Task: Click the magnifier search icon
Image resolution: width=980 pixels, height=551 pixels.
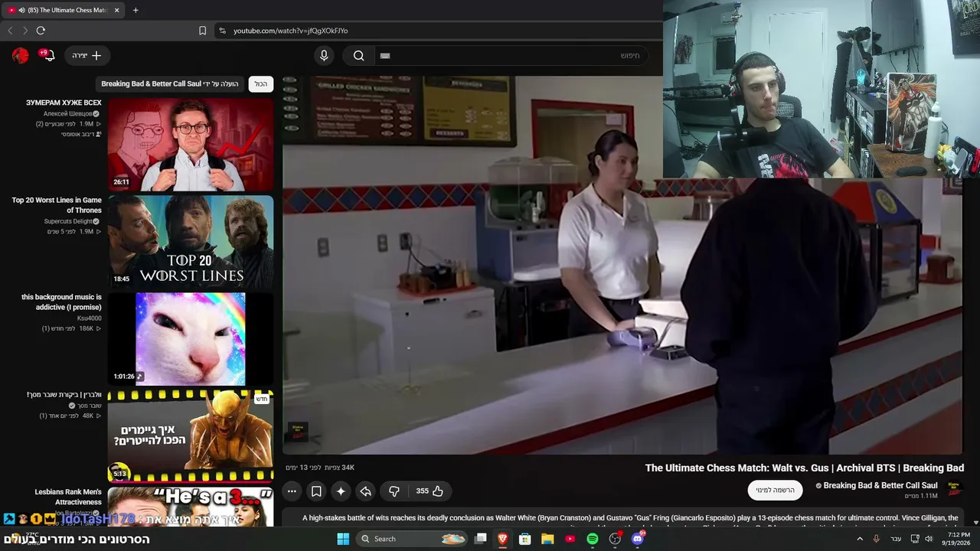Action: click(x=358, y=55)
